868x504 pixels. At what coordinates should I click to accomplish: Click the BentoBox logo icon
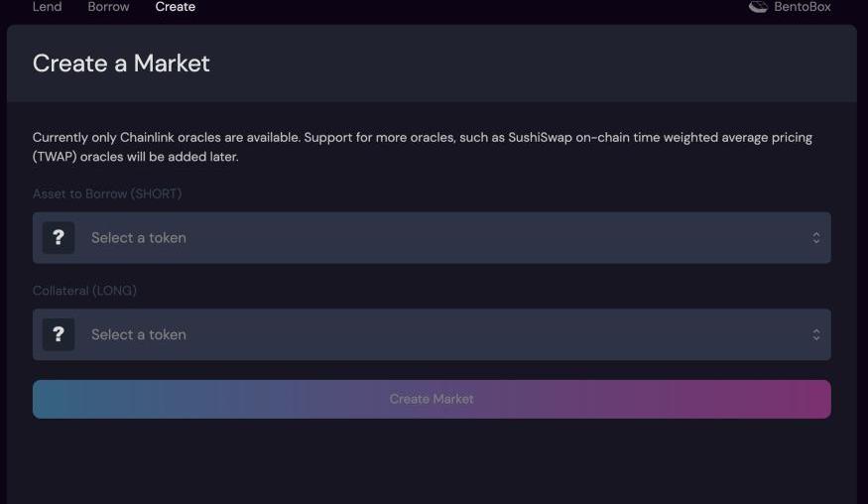(758, 7)
